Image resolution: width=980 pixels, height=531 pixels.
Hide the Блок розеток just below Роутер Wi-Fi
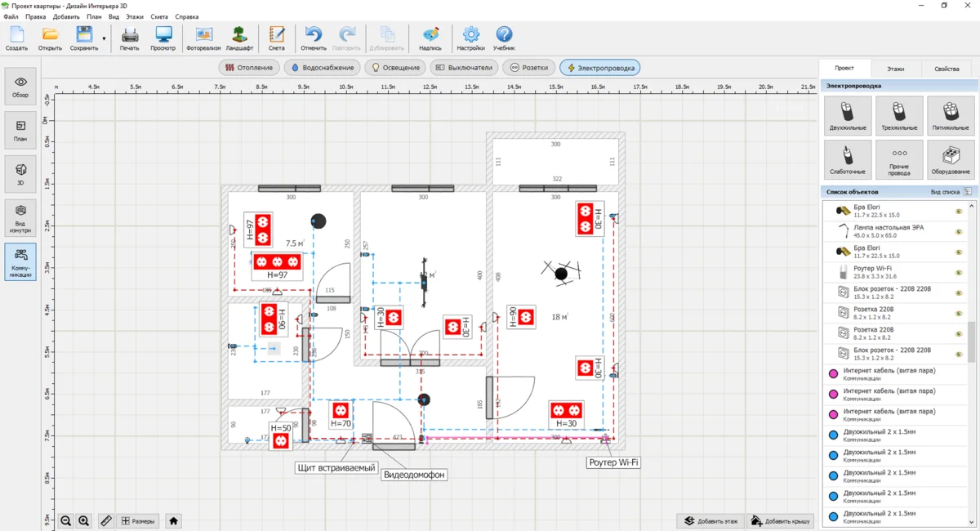pyautogui.click(x=960, y=292)
